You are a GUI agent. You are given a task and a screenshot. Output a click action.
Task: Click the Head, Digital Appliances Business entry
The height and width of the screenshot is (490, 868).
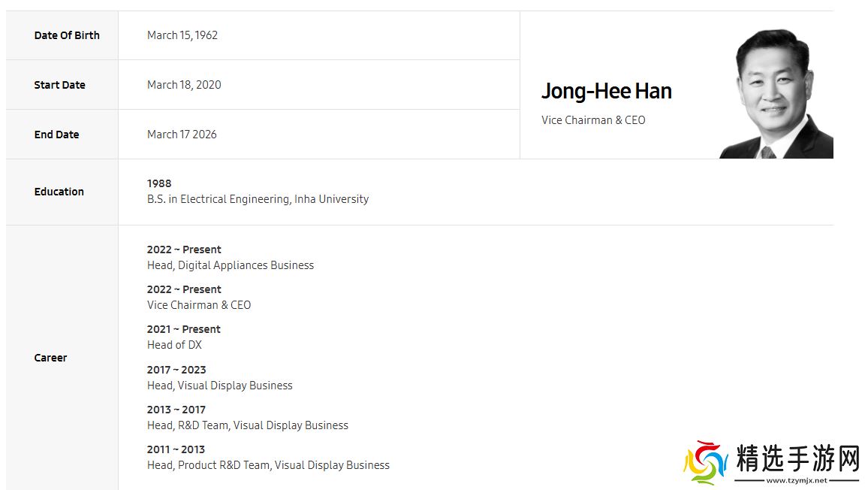click(231, 265)
